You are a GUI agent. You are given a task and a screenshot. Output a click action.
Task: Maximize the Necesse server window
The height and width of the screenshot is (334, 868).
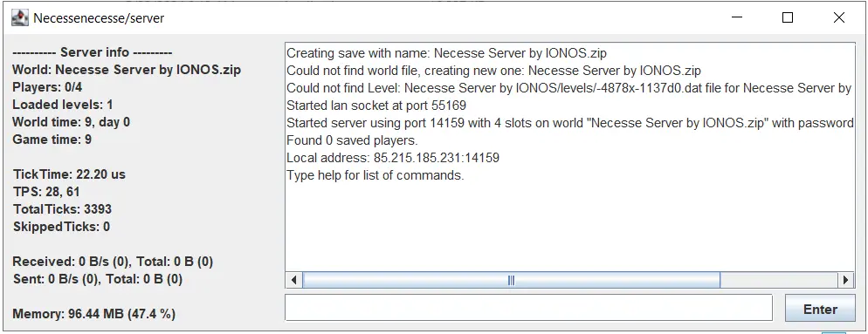[x=787, y=17]
